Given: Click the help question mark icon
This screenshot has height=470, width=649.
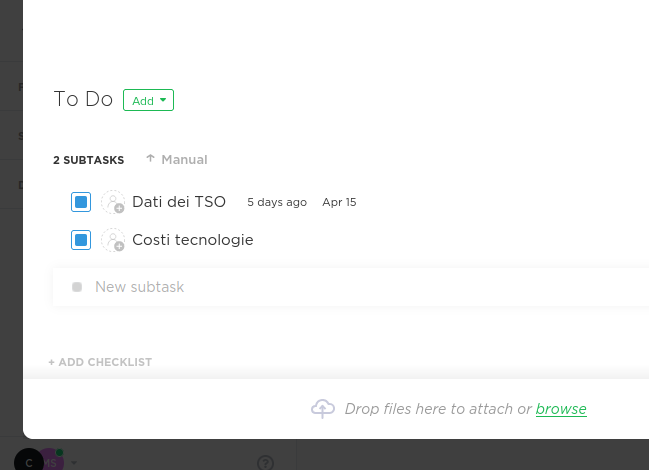Looking at the screenshot, I should click(x=265, y=463).
